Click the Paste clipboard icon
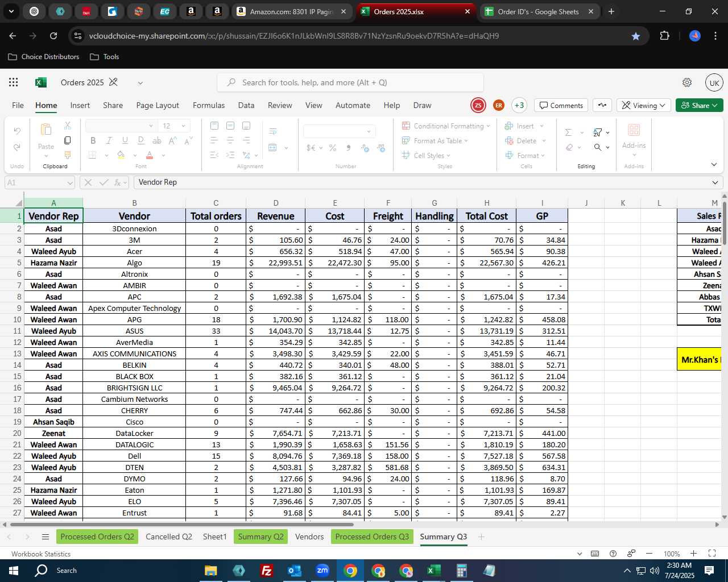 [x=46, y=130]
